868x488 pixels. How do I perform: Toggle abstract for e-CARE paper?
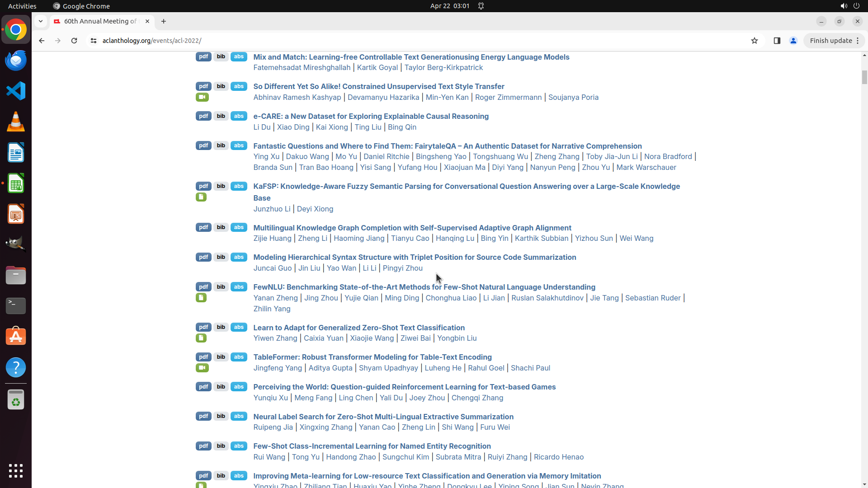239,116
